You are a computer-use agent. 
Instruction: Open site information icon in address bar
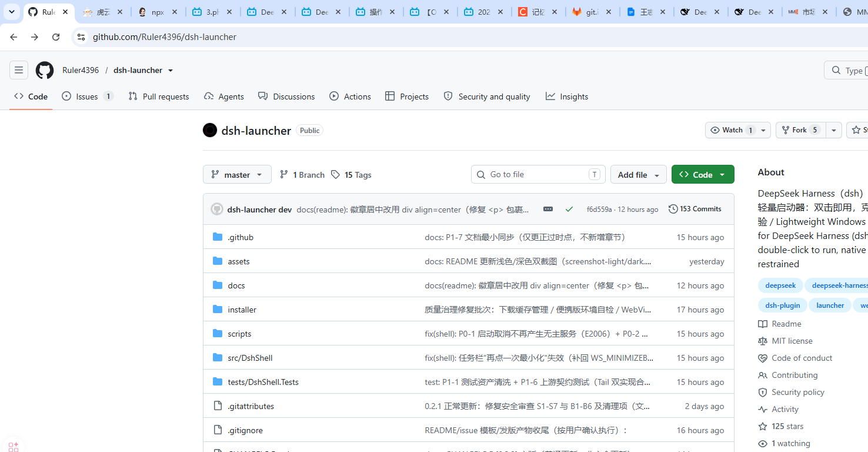coord(81,37)
